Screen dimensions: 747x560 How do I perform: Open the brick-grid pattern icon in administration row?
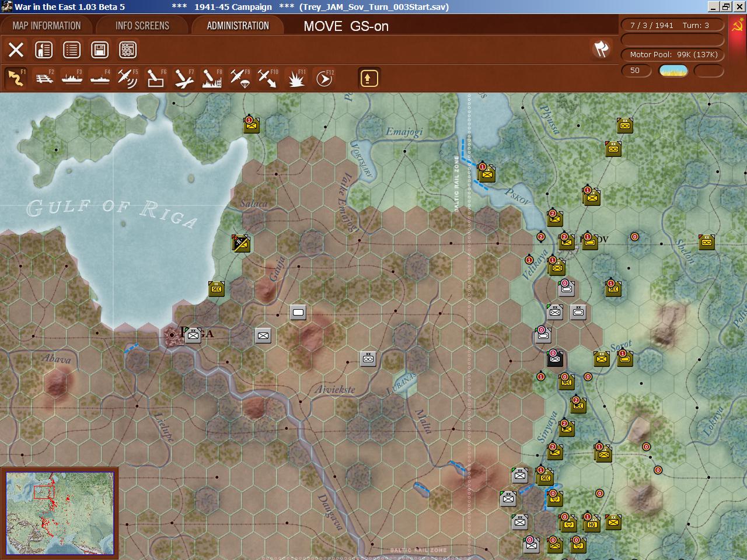pos(128,50)
